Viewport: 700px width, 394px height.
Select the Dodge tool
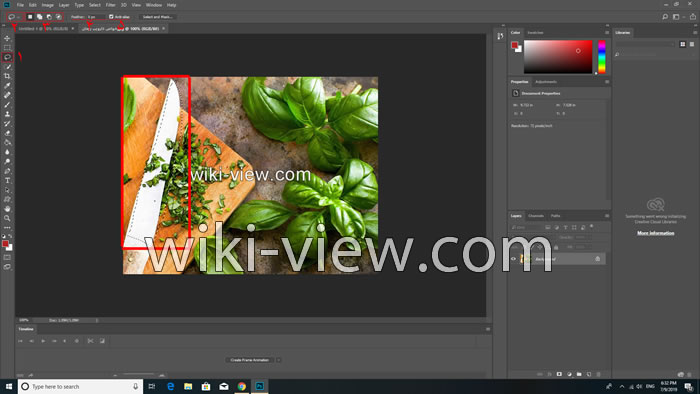(x=7, y=162)
